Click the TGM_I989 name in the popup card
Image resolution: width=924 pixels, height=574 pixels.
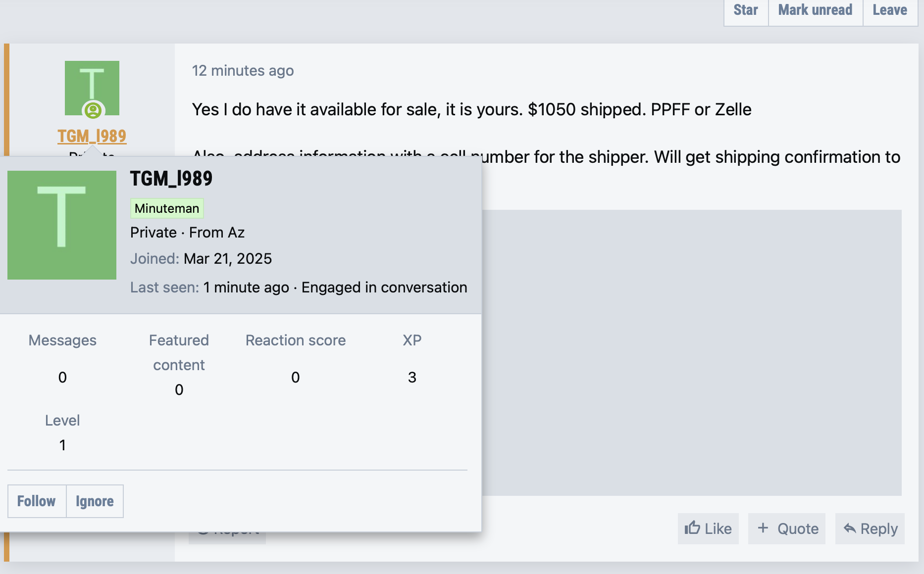coord(171,179)
